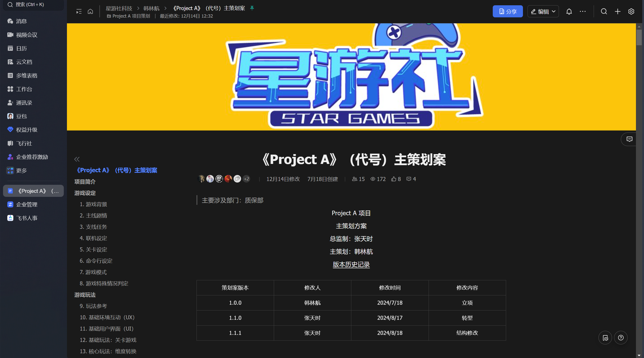Open the three-dots more options menu

pyautogui.click(x=583, y=12)
